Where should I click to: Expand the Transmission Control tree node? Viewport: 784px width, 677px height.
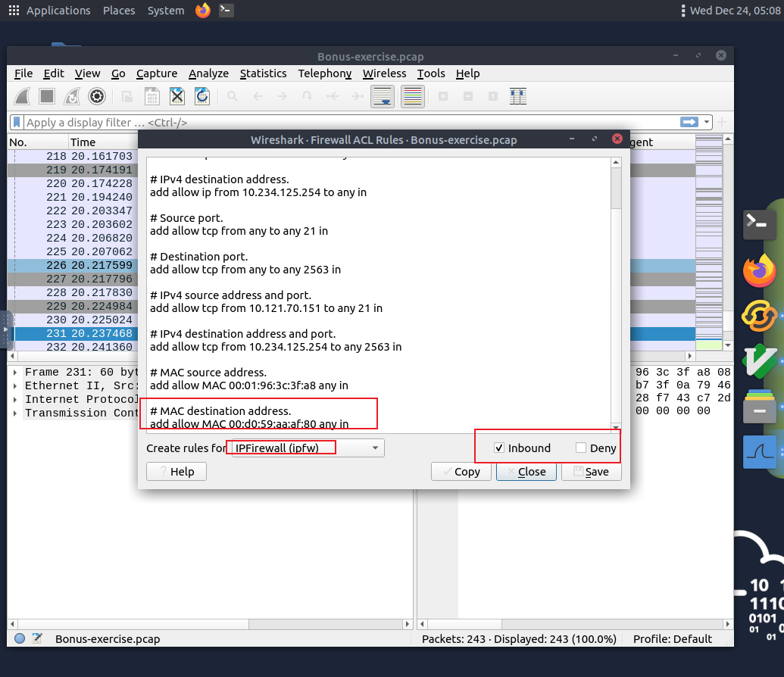(15, 413)
